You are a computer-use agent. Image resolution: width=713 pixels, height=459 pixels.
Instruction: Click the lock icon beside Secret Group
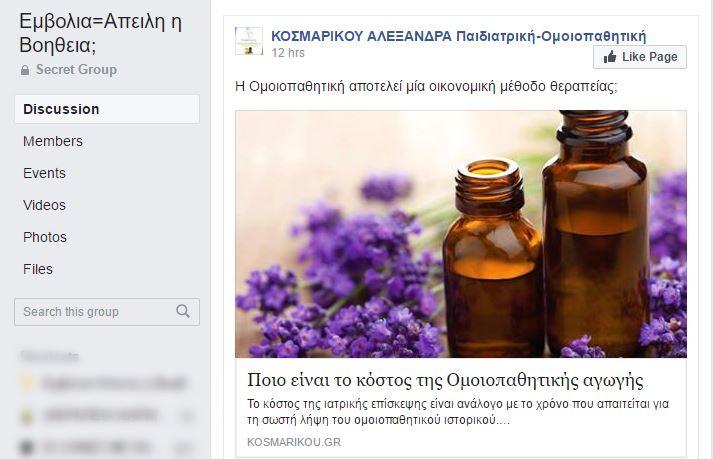[25, 70]
